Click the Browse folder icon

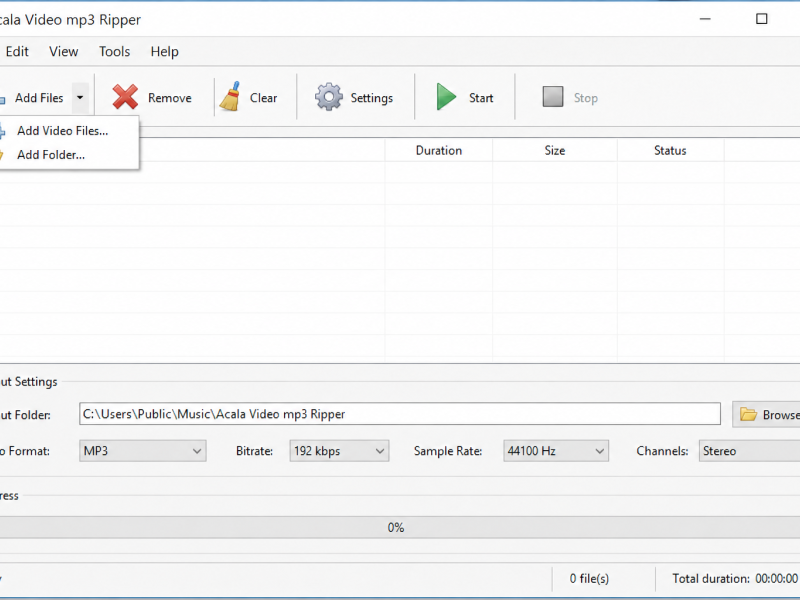tap(748, 414)
